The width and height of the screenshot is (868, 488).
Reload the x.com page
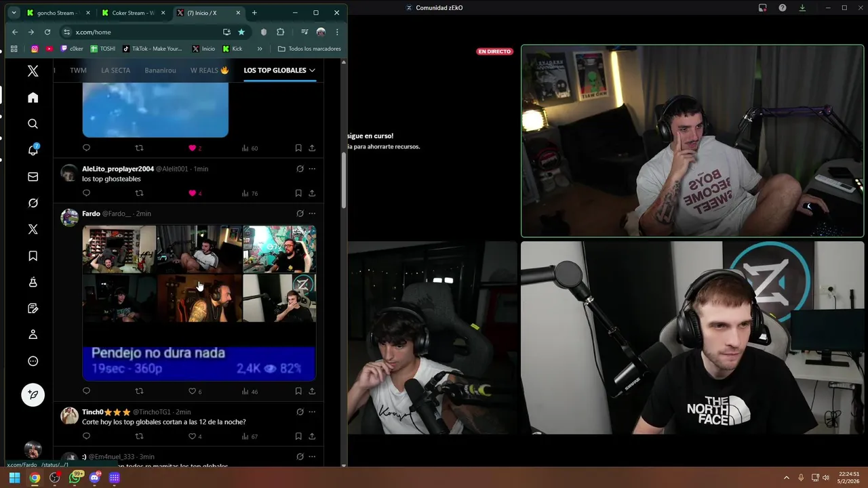[47, 32]
